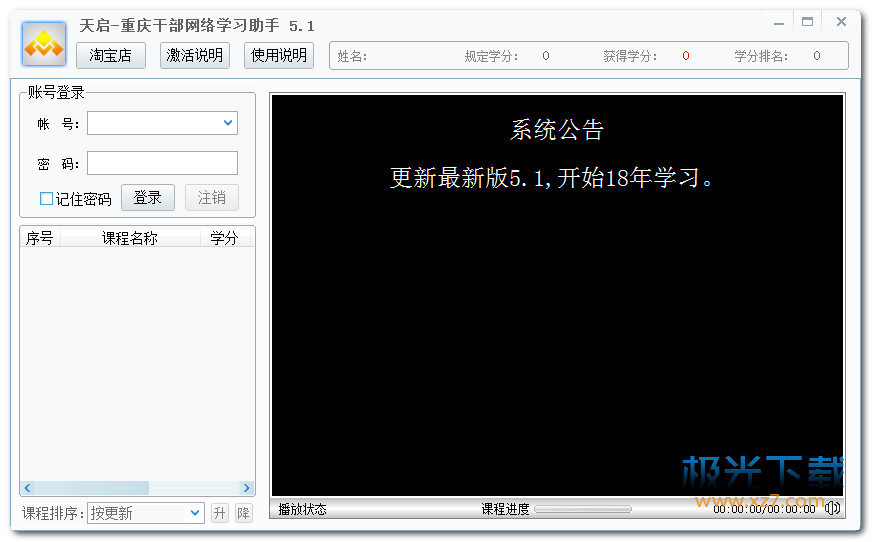Mute audio using the speaker icon
This screenshot has height=542, width=872.
click(832, 509)
